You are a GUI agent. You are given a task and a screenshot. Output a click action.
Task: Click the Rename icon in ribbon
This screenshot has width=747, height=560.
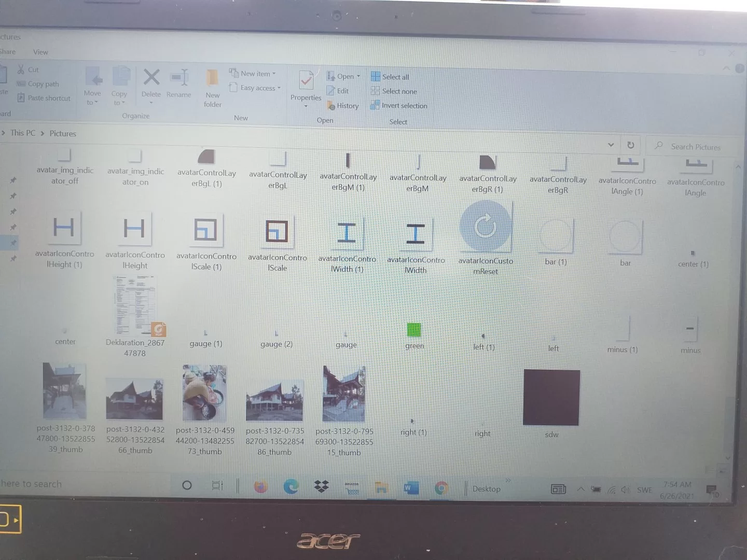coord(179,78)
